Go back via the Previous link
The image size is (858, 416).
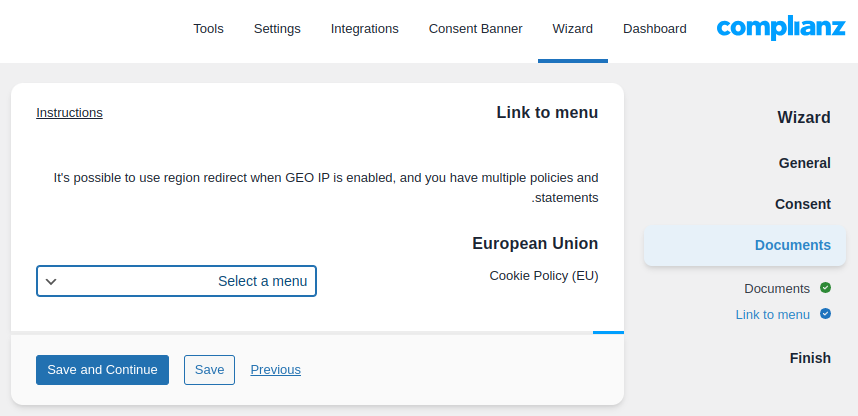(x=275, y=370)
